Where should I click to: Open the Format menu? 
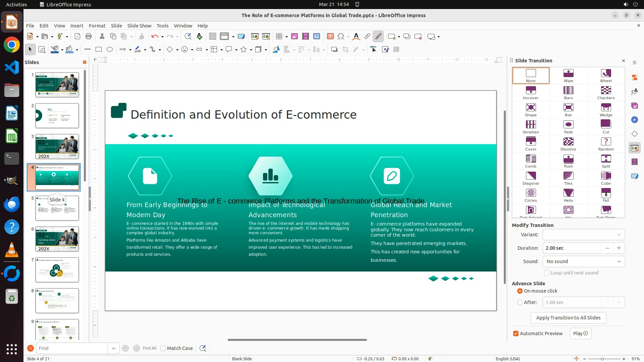[97, 26]
